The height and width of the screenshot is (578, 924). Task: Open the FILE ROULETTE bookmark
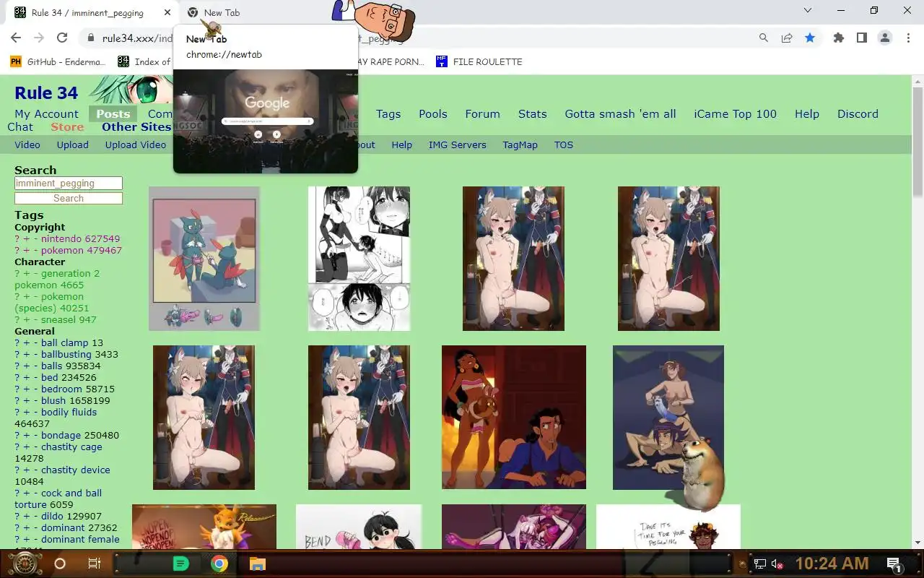(479, 61)
